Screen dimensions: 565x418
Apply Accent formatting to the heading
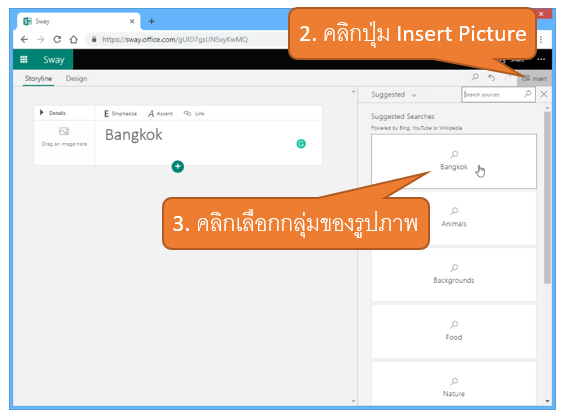(161, 114)
